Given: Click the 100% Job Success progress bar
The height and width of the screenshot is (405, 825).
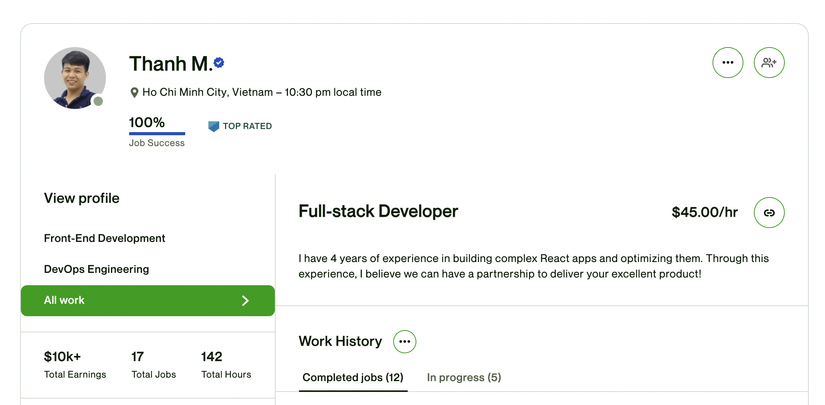Looking at the screenshot, I should pyautogui.click(x=157, y=134).
